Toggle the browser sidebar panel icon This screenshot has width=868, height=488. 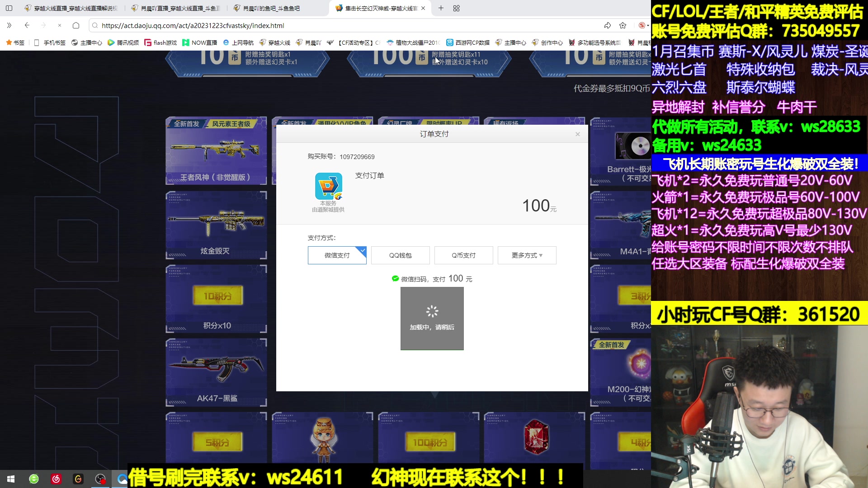point(9,8)
